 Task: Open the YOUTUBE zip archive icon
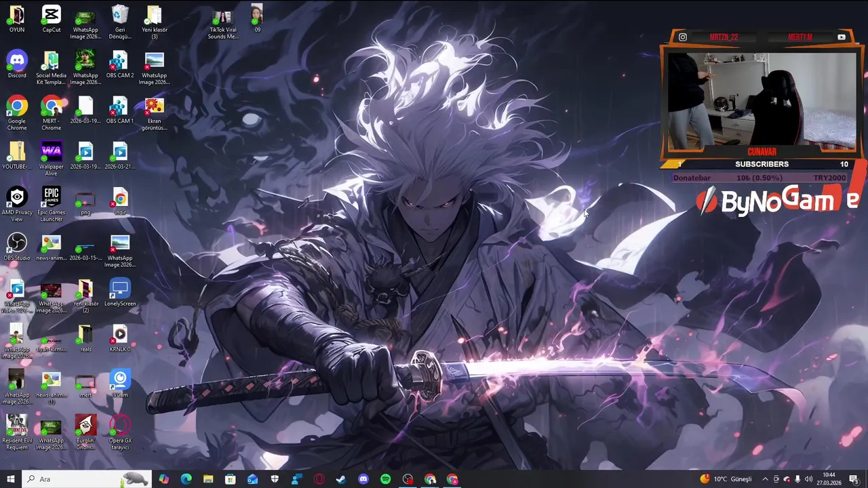pos(17,155)
